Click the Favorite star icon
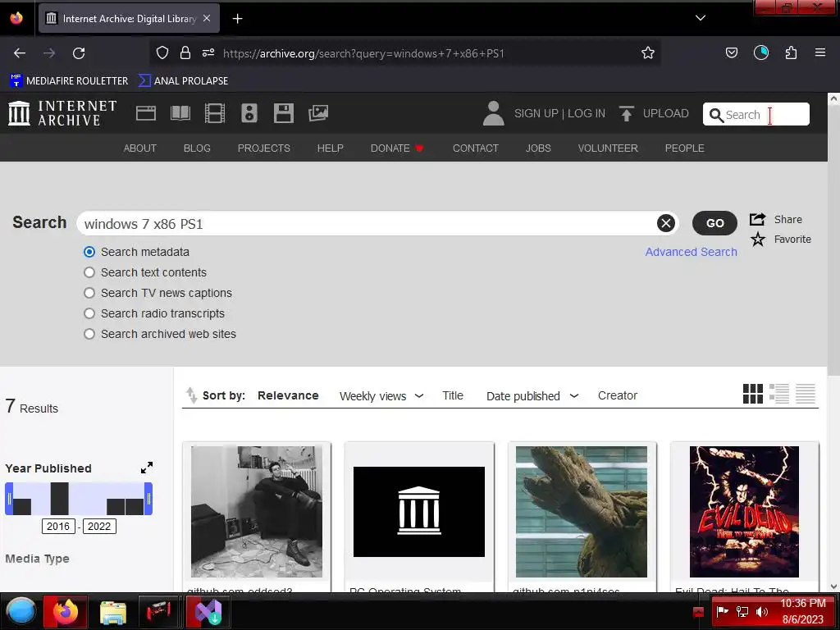 (x=757, y=239)
